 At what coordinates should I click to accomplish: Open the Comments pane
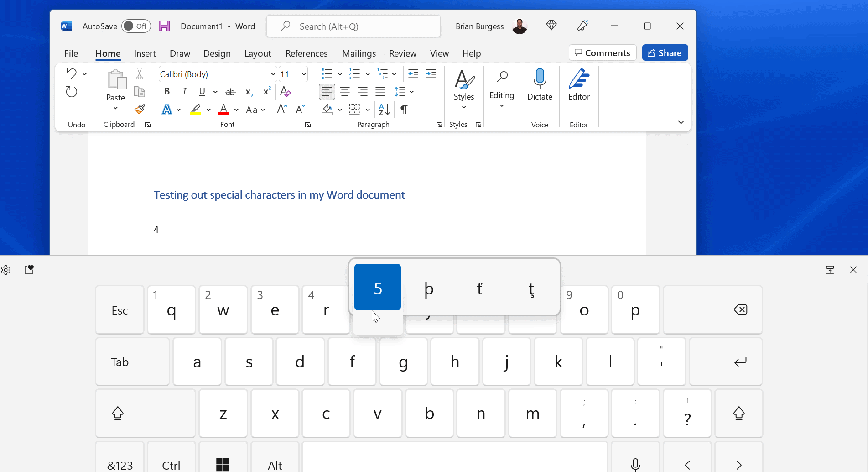(602, 52)
